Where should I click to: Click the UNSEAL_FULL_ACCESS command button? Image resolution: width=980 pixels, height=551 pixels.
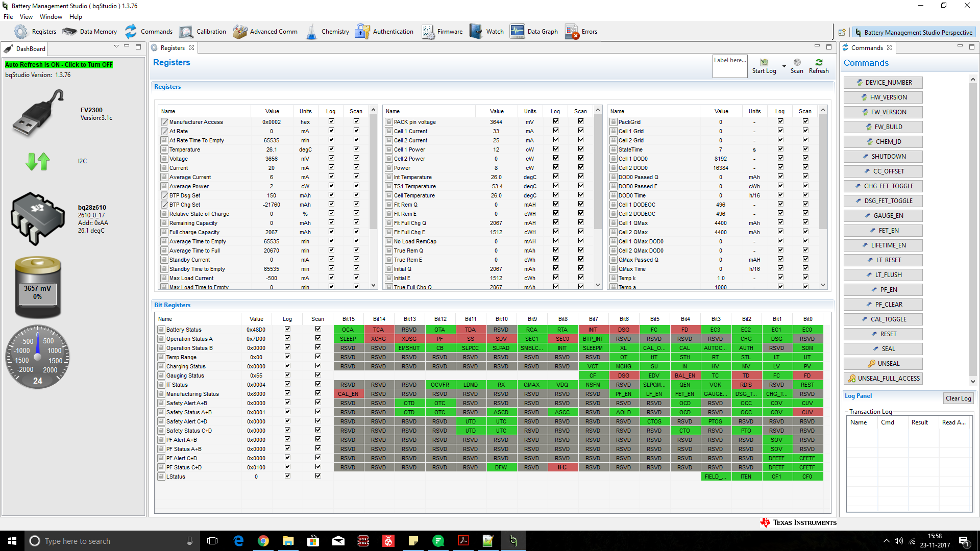pos(884,379)
